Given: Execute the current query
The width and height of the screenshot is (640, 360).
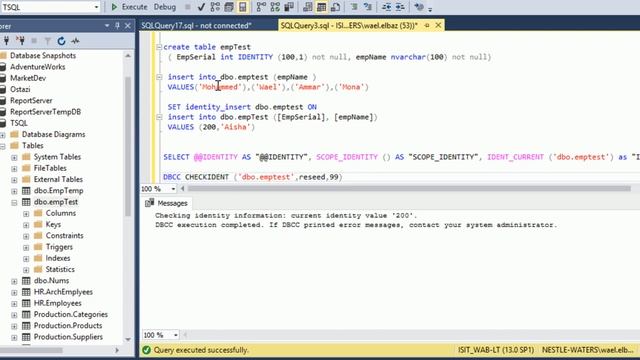Looking at the screenshot, I should pyautogui.click(x=129, y=7).
